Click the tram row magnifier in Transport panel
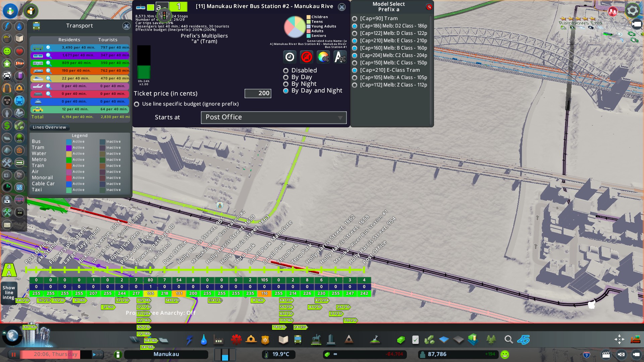The width and height of the screenshot is (644, 362). click(49, 55)
